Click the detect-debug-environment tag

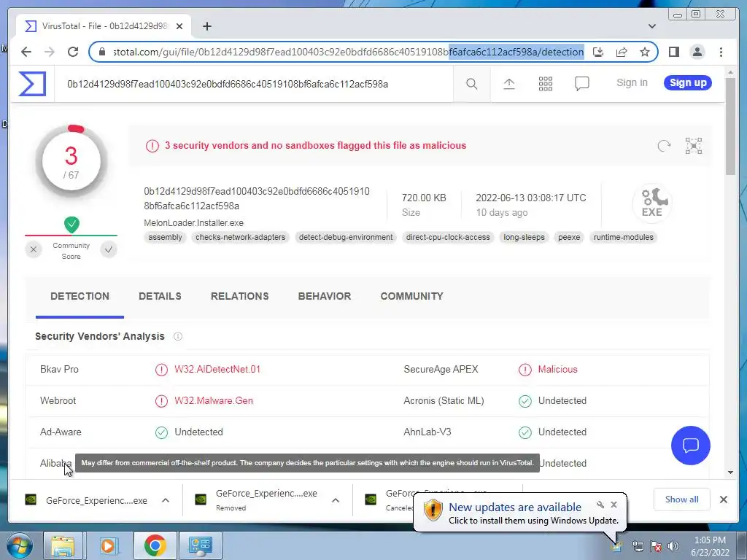click(346, 237)
